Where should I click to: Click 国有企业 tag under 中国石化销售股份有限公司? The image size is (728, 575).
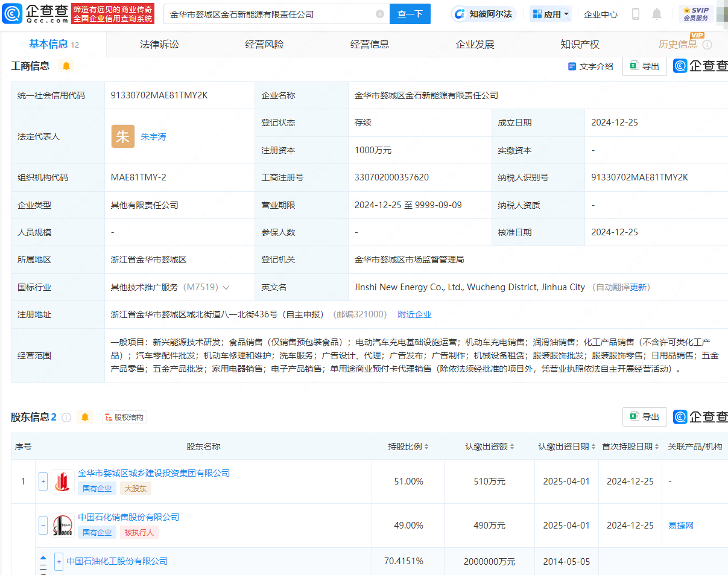[x=97, y=532]
